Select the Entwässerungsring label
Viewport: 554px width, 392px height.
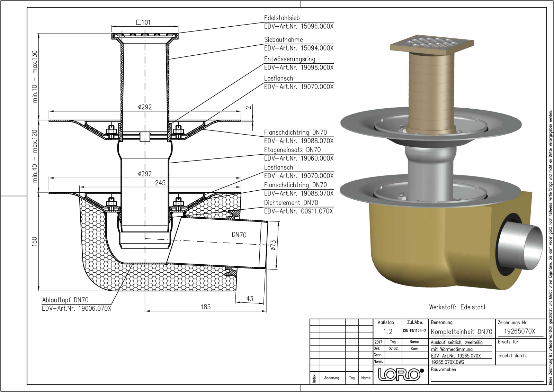[289, 59]
